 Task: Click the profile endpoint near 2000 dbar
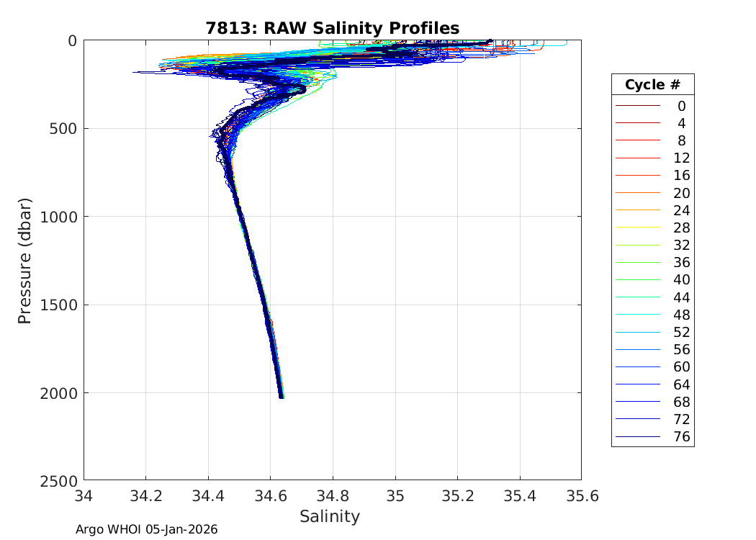(x=282, y=396)
